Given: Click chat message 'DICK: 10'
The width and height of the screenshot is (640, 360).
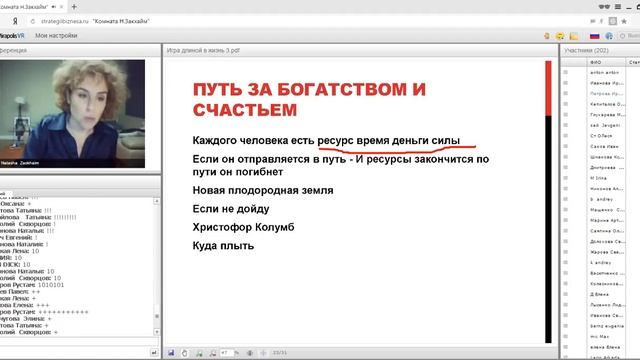Looking at the screenshot, I should (x=16, y=264).
